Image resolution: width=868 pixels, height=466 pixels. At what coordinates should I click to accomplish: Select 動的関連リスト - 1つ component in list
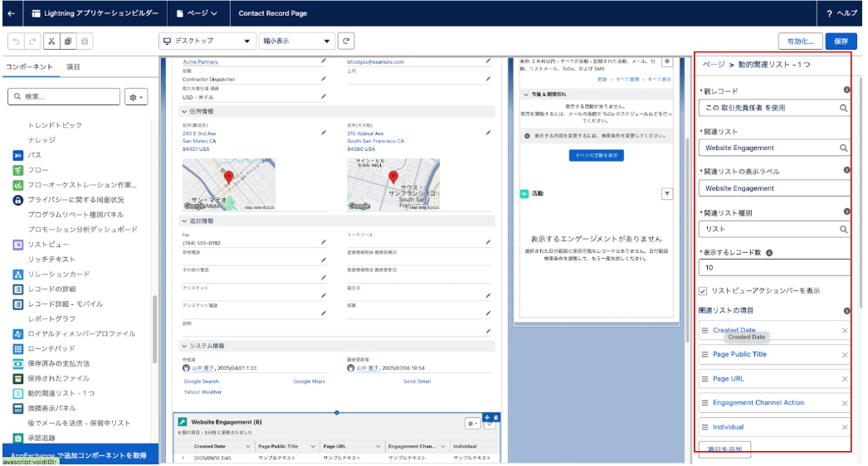(x=61, y=393)
